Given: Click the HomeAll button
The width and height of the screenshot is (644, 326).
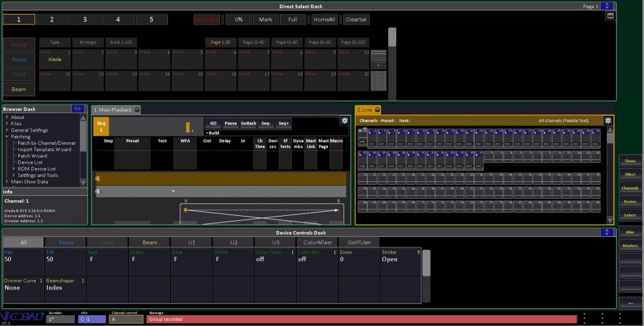Looking at the screenshot, I should [323, 20].
